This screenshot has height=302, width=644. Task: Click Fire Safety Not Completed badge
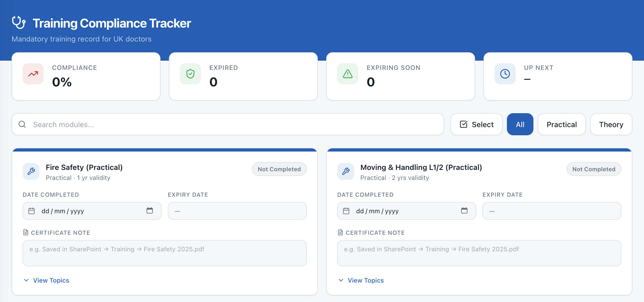tap(279, 169)
